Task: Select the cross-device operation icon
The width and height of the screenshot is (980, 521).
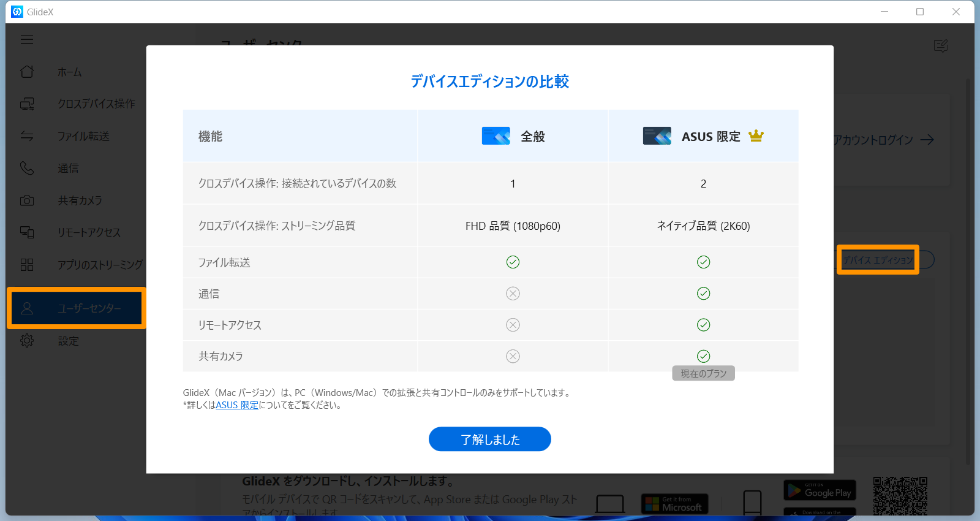Action: coord(27,104)
